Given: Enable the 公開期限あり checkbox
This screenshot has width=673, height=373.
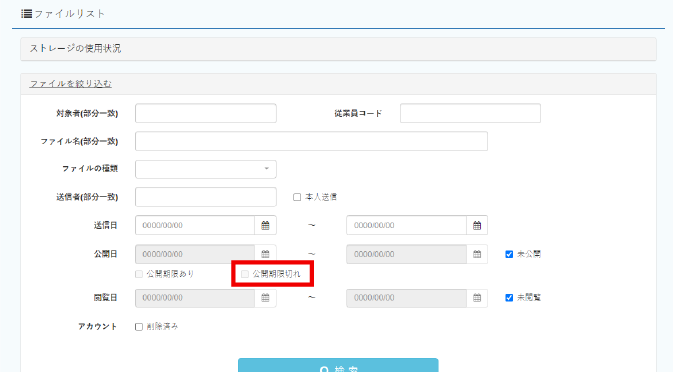Looking at the screenshot, I should point(139,274).
